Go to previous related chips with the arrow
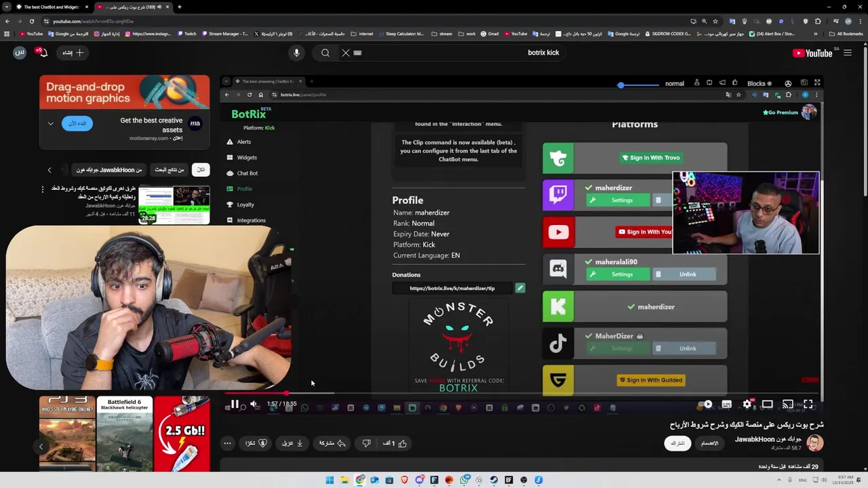Screen dimensions: 868x488 [x=49, y=170]
